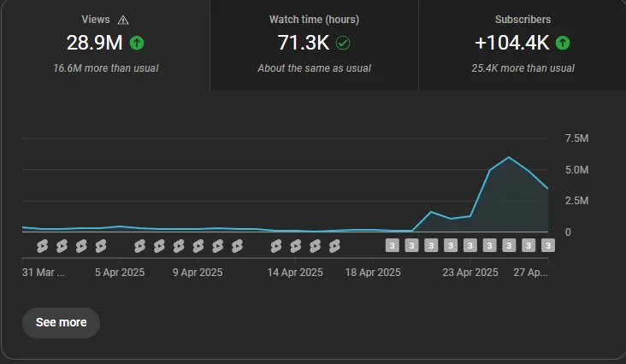Viewport: 626px width, 364px height.
Task: Click the 71.3K watch time value
Action: 304,43
